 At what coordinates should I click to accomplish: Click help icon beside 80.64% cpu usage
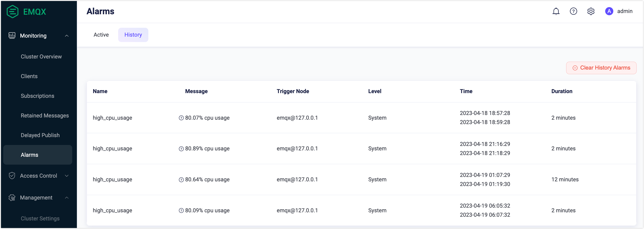[x=181, y=180]
